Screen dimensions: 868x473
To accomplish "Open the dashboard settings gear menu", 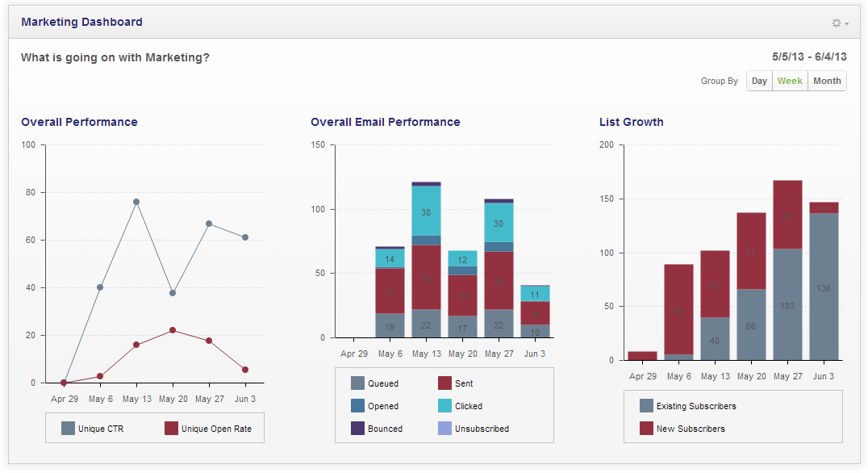I will coord(840,23).
